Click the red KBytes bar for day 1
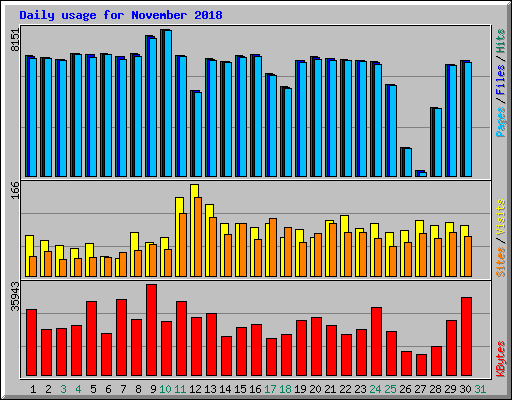The width and height of the screenshot is (512, 400). coord(32,343)
